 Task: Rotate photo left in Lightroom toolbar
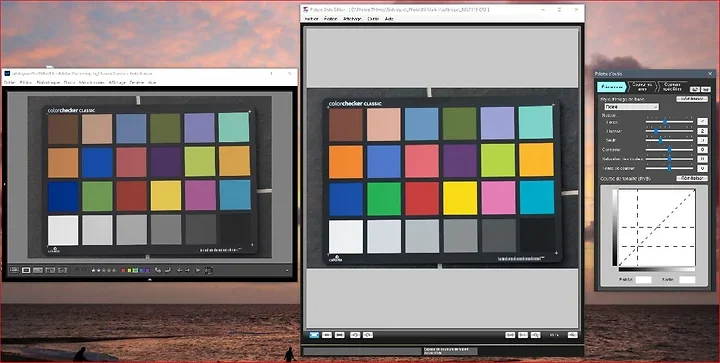158,270
